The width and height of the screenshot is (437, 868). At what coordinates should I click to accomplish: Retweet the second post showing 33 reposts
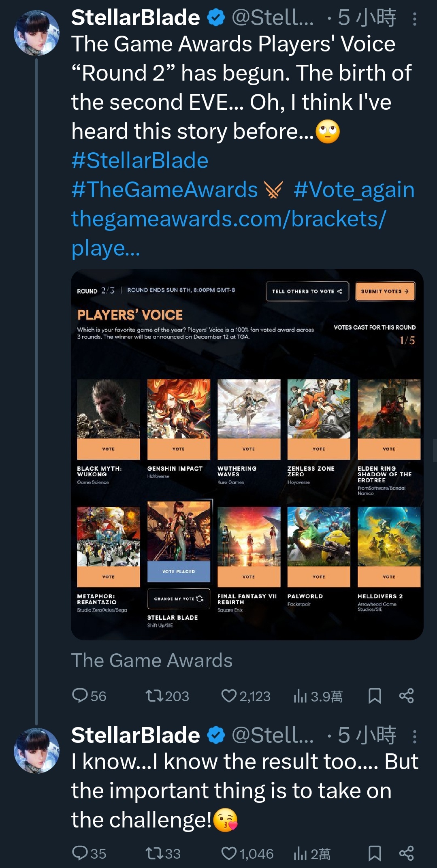pos(154,853)
